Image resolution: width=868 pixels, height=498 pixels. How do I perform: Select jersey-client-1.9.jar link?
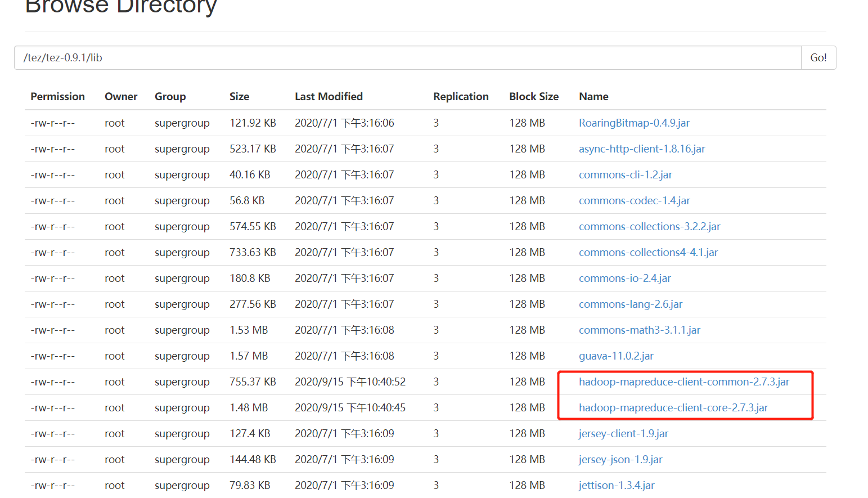[x=623, y=433]
